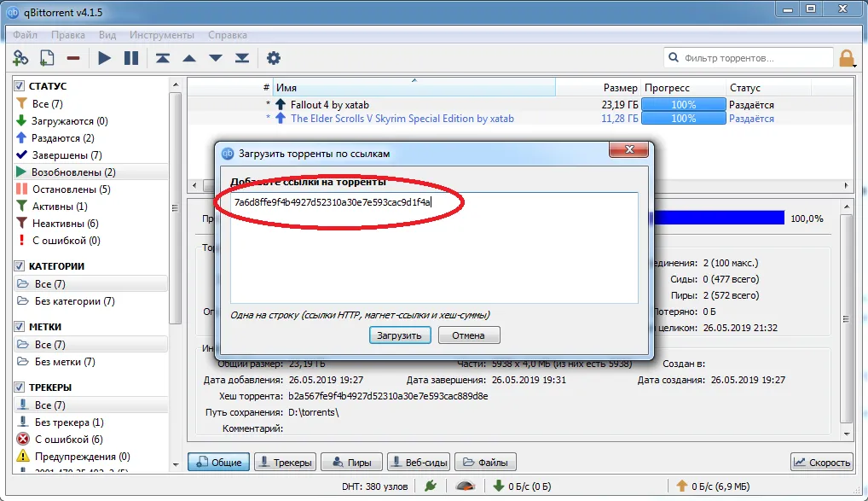868x501 pixels.
Task: Toggle alternative speed limits speedometer icon
Action: 465,486
